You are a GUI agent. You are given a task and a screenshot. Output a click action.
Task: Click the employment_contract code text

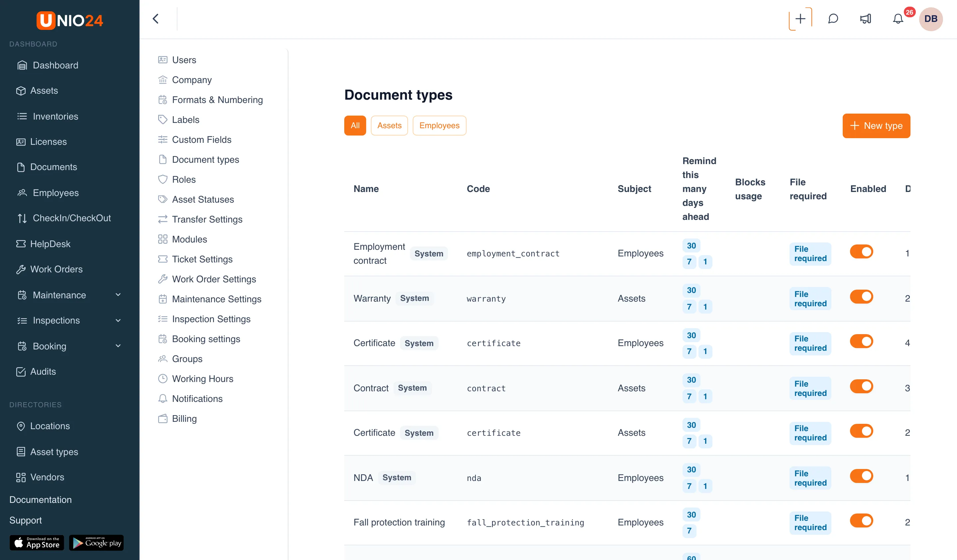coord(513,253)
